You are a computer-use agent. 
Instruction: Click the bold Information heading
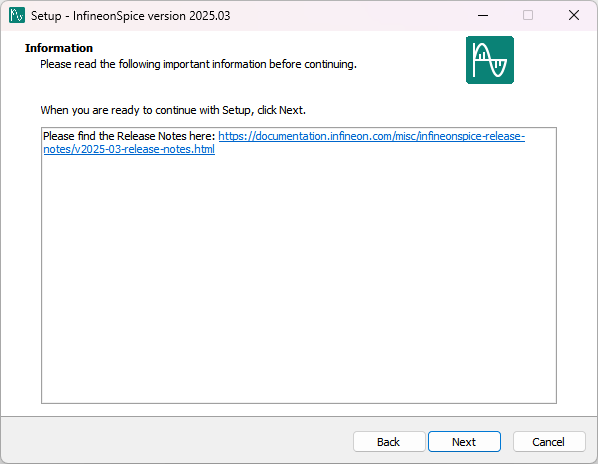59,48
